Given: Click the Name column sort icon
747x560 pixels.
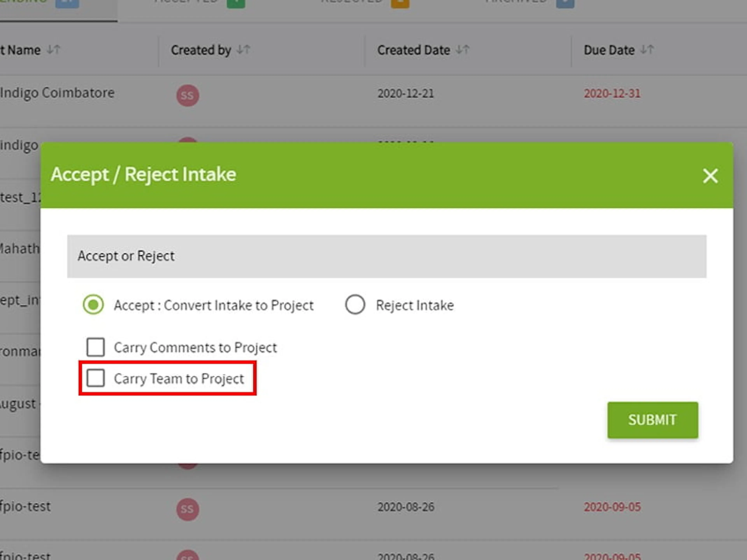Looking at the screenshot, I should [x=54, y=50].
